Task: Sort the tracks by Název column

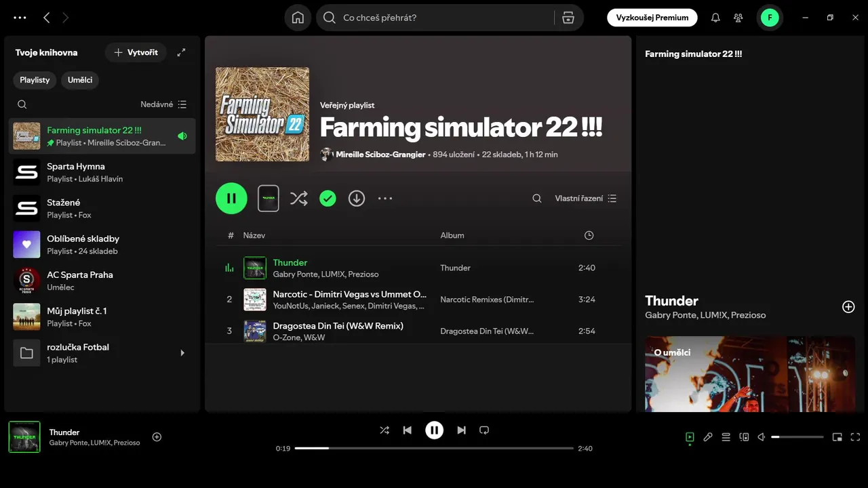Action: point(254,235)
